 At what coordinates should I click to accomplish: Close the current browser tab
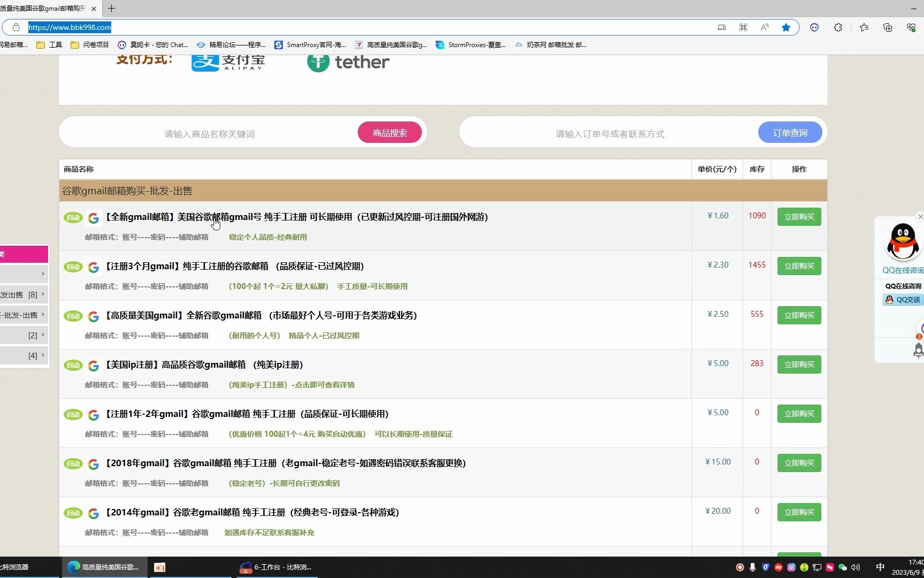tap(94, 9)
